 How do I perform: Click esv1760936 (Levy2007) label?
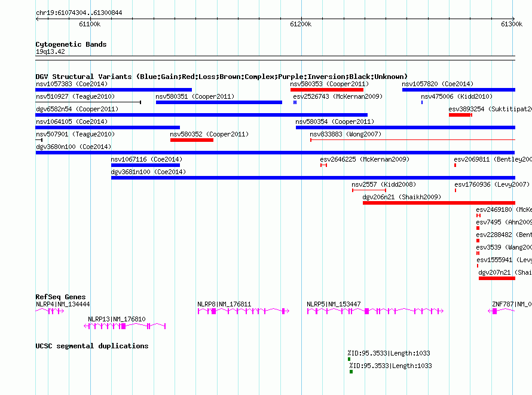(x=492, y=184)
